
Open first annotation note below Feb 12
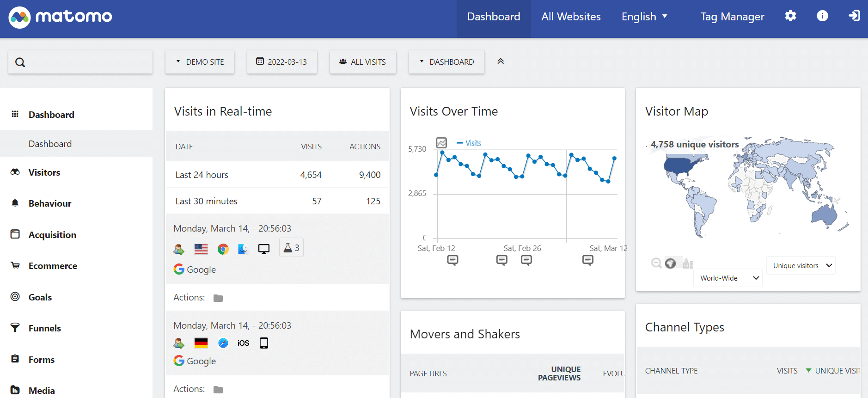click(452, 260)
